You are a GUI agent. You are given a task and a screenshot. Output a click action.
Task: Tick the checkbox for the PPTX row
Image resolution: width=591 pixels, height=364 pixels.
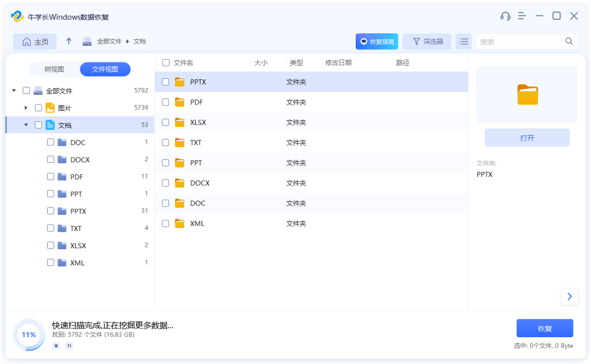166,82
